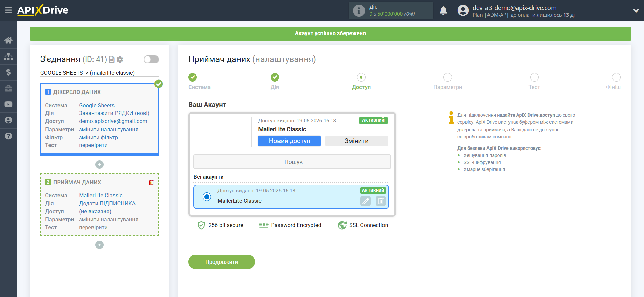644x297 pixels.
Task: Go to Home in sidebar
Action: (x=8, y=40)
